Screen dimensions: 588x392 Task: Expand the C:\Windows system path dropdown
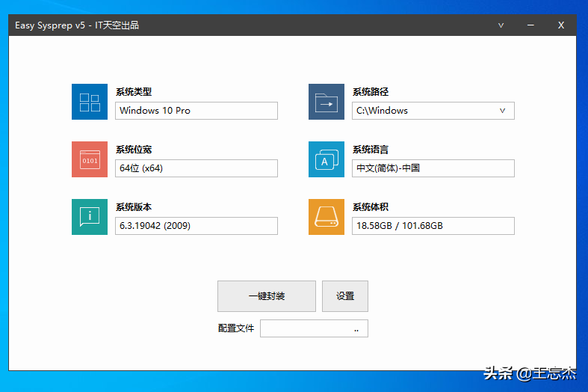tap(502, 111)
